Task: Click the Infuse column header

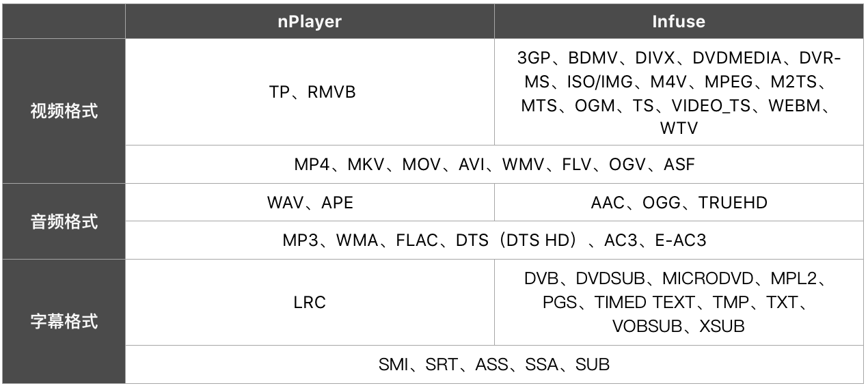Action: pyautogui.click(x=679, y=22)
